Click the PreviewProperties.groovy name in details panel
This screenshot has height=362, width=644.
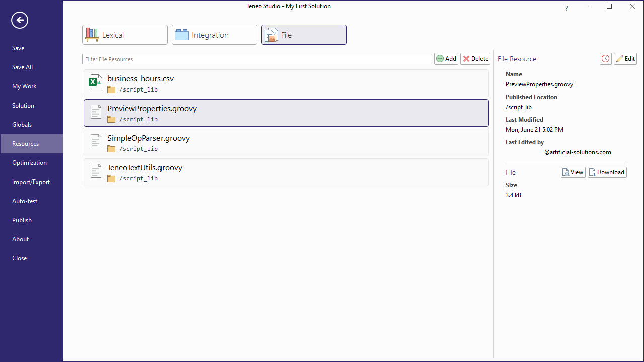(x=539, y=84)
